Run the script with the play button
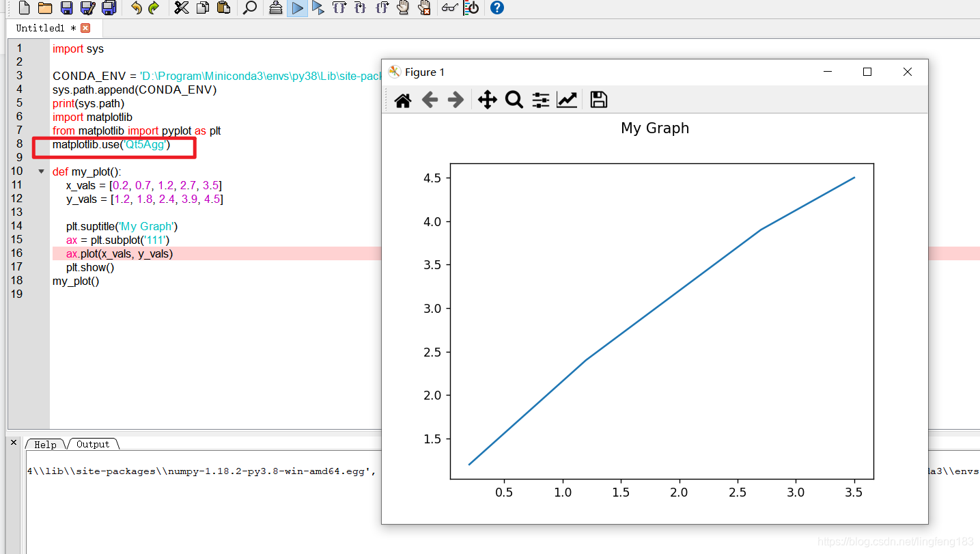980x554 pixels. pyautogui.click(x=297, y=8)
